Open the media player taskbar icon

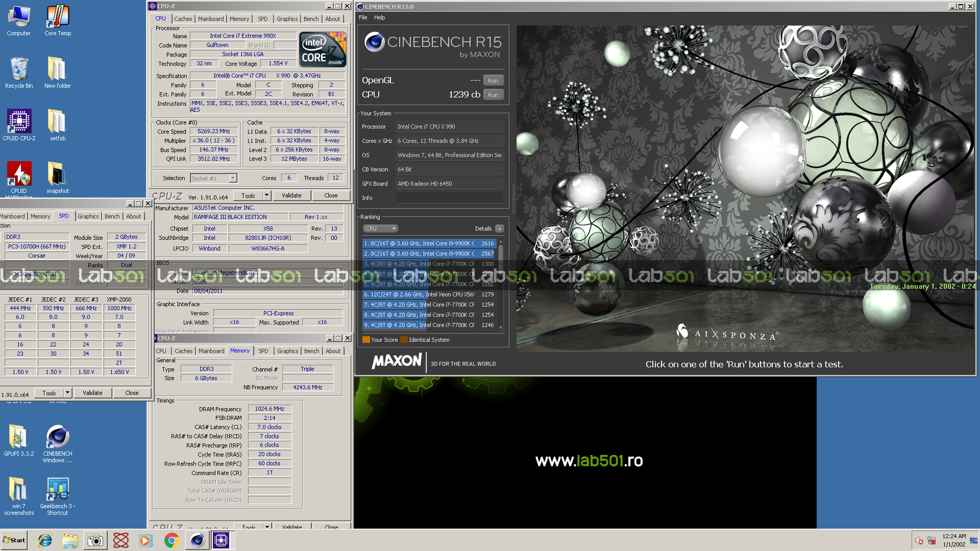(x=145, y=540)
